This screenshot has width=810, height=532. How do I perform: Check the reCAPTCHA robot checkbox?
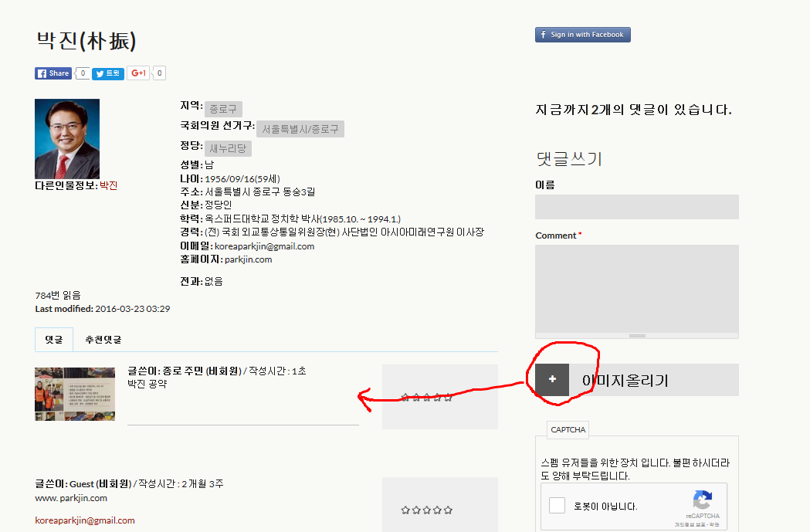[557, 507]
